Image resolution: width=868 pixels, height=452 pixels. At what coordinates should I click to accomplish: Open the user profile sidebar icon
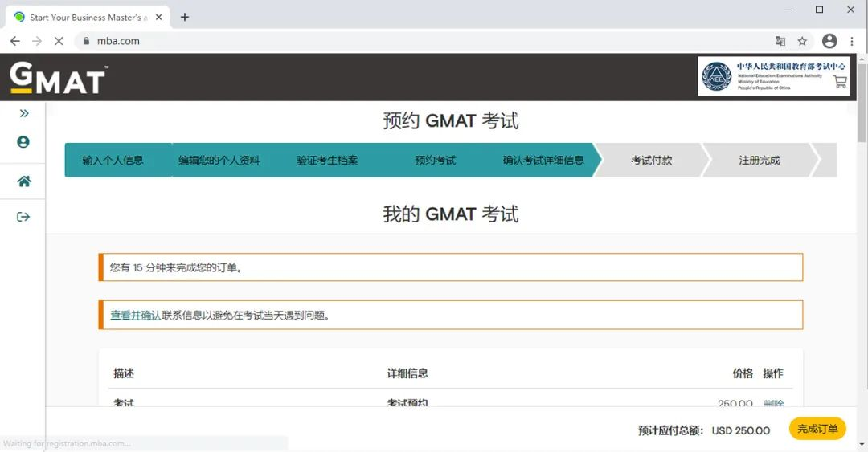click(23, 142)
